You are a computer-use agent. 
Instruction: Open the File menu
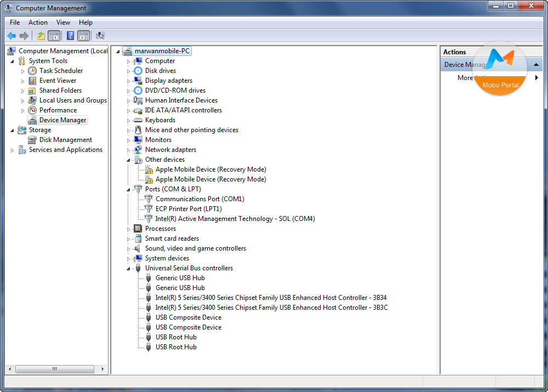[15, 22]
